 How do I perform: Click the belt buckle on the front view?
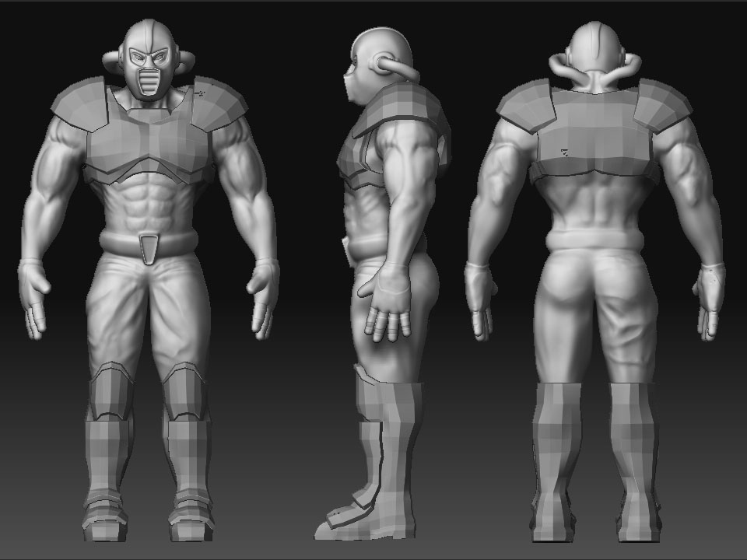click(148, 245)
